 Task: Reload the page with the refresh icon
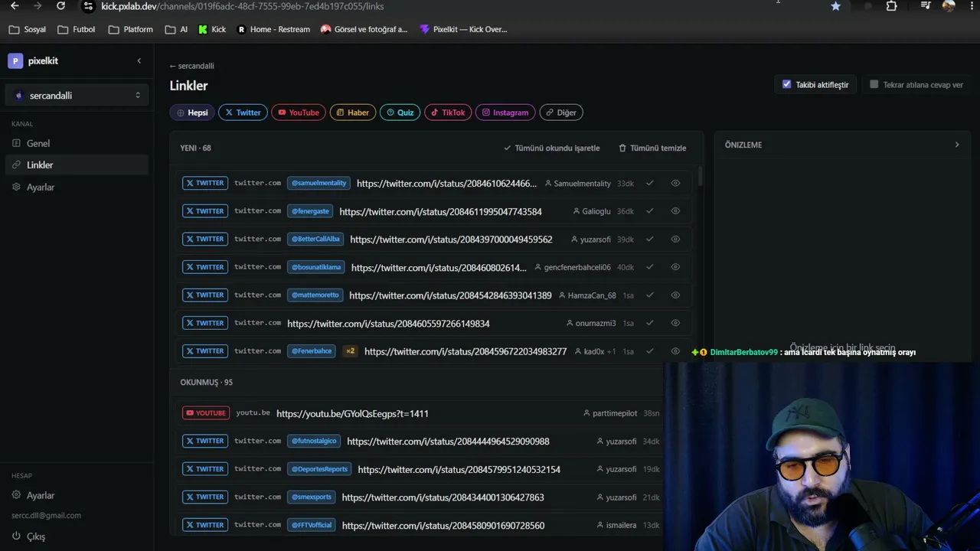(60, 6)
